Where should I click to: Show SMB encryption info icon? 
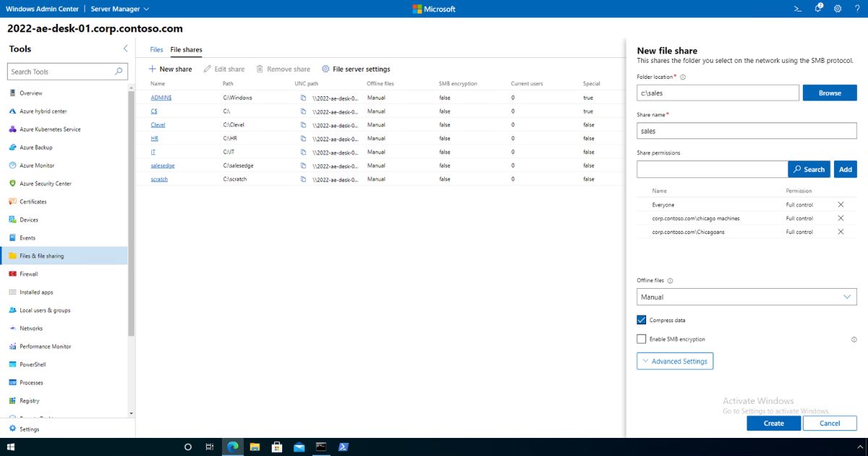coord(854,339)
